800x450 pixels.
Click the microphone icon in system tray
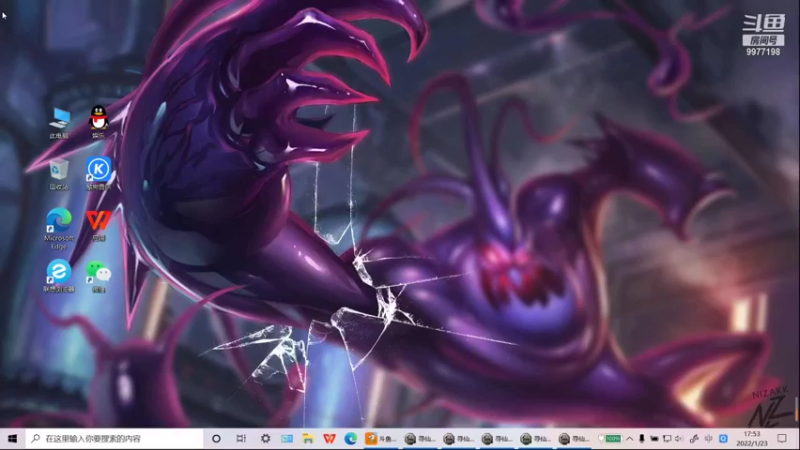(x=641, y=439)
